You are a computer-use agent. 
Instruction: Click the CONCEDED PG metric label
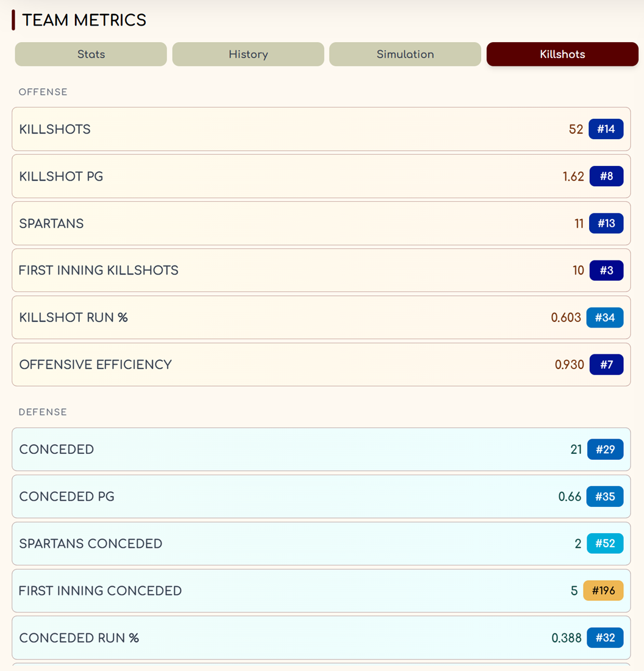[66, 497]
